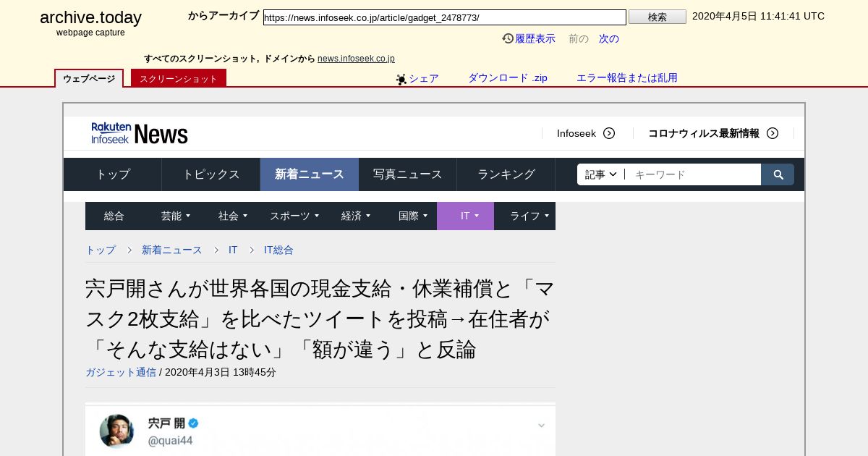Click the Infoseek header link

(576, 133)
